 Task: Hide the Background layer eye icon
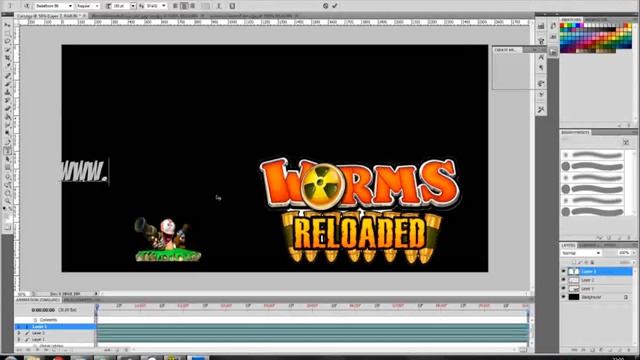point(564,297)
